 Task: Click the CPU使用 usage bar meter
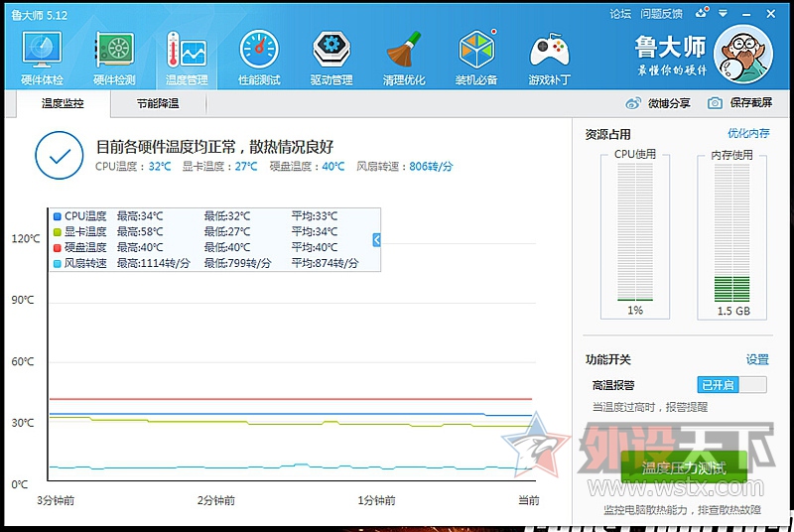click(635, 232)
